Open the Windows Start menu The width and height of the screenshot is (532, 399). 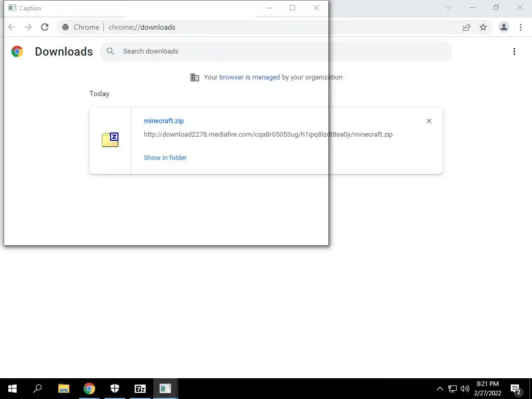point(12,389)
